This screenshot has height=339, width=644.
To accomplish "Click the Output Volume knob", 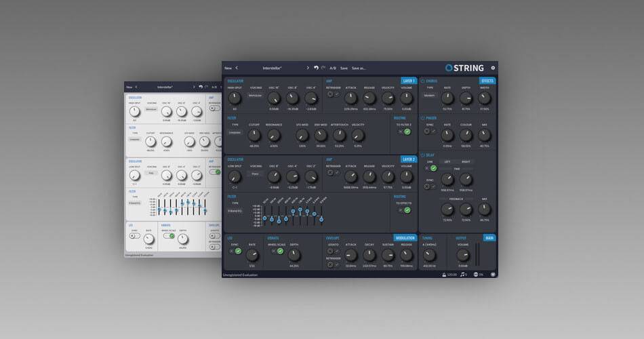I will [463, 255].
